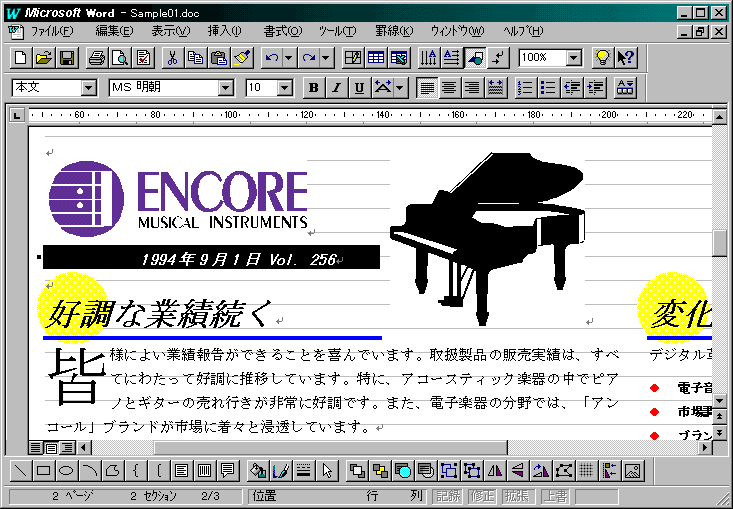Open the 罫線(K) menu
This screenshot has width=733, height=509.
coord(395,32)
